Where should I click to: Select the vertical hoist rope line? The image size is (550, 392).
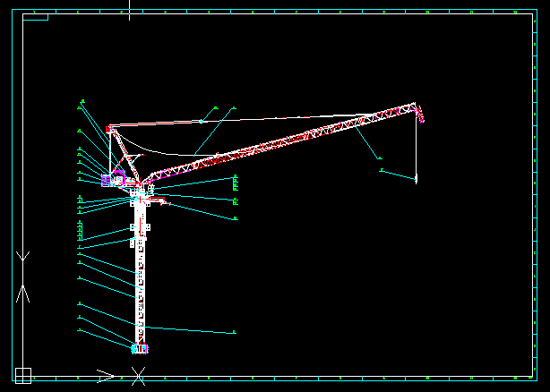pos(417,148)
